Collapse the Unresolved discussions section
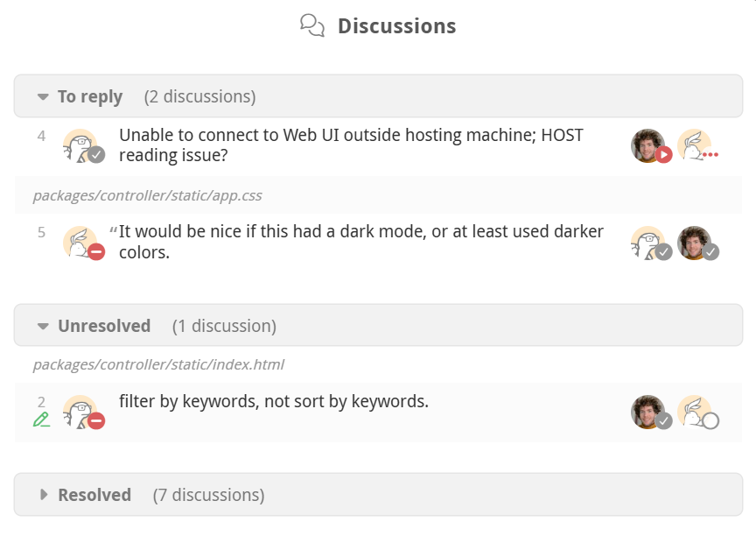 [43, 326]
